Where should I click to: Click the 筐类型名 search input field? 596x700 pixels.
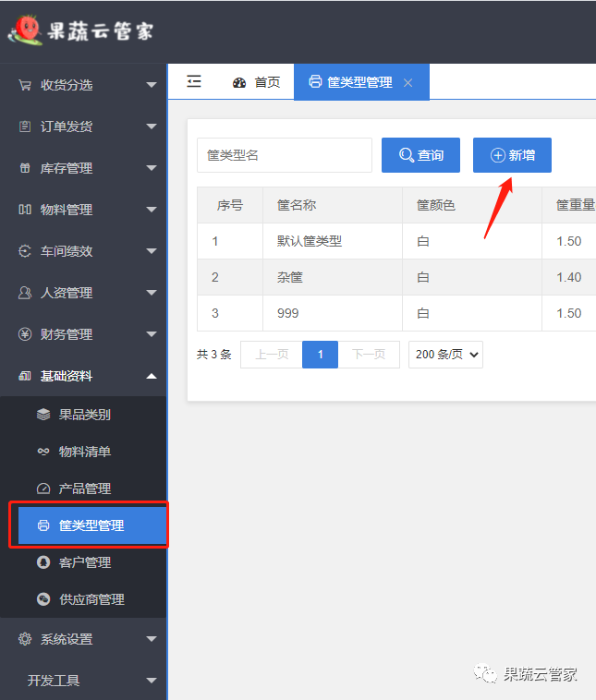[x=284, y=155]
